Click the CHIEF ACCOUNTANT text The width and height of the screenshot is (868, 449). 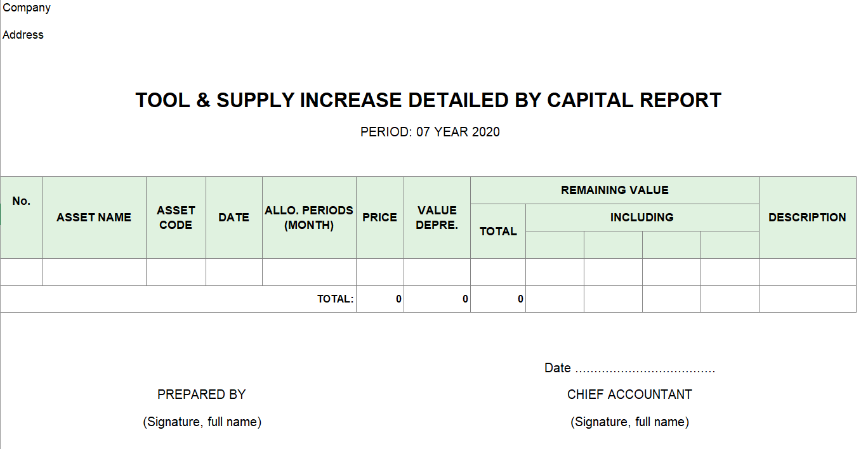[x=629, y=394]
